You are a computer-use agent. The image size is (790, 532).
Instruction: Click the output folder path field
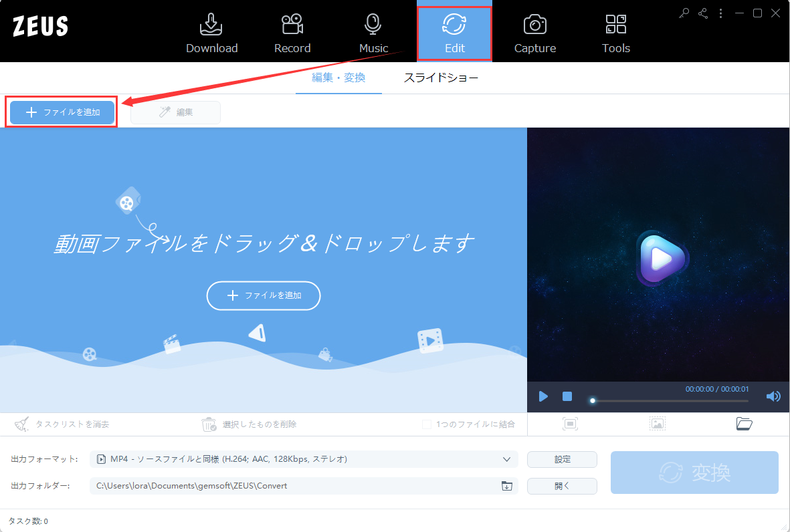[x=304, y=486]
